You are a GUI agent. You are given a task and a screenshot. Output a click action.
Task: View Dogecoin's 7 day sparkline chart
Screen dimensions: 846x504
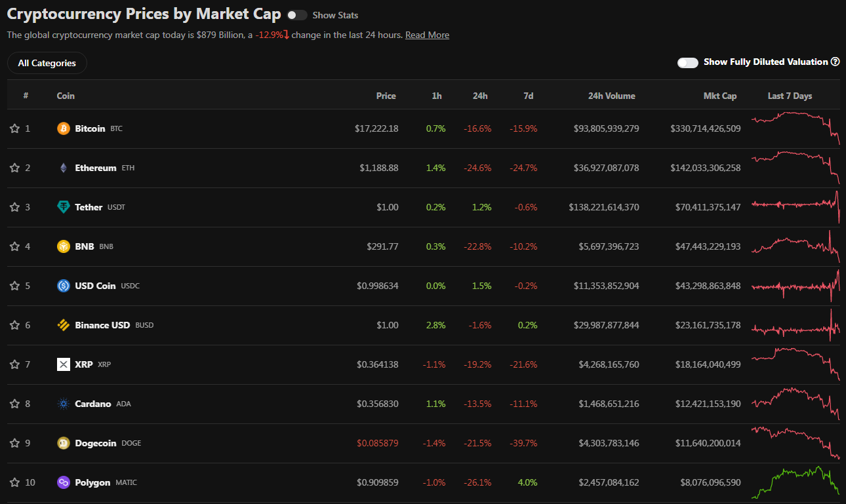pyautogui.click(x=796, y=442)
